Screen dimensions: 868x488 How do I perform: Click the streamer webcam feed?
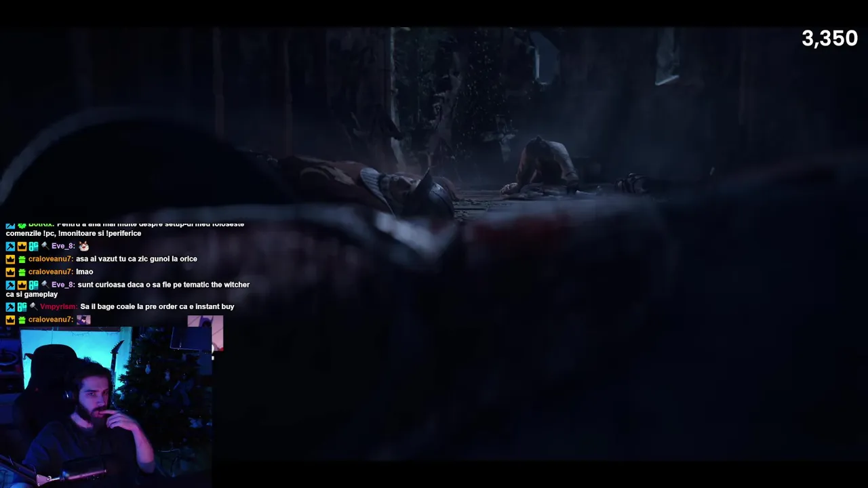(x=106, y=407)
